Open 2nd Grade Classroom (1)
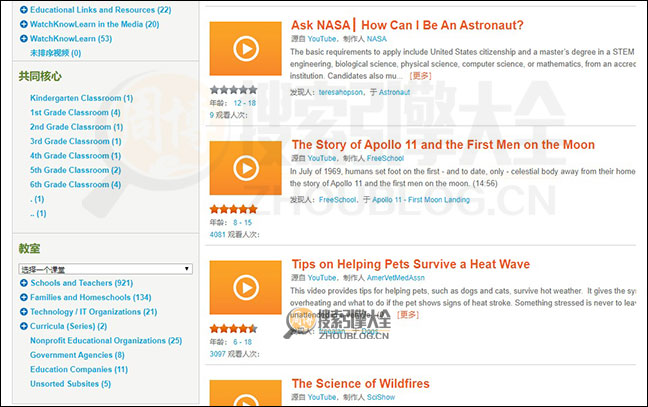The height and width of the screenshot is (407, 648). [76, 127]
